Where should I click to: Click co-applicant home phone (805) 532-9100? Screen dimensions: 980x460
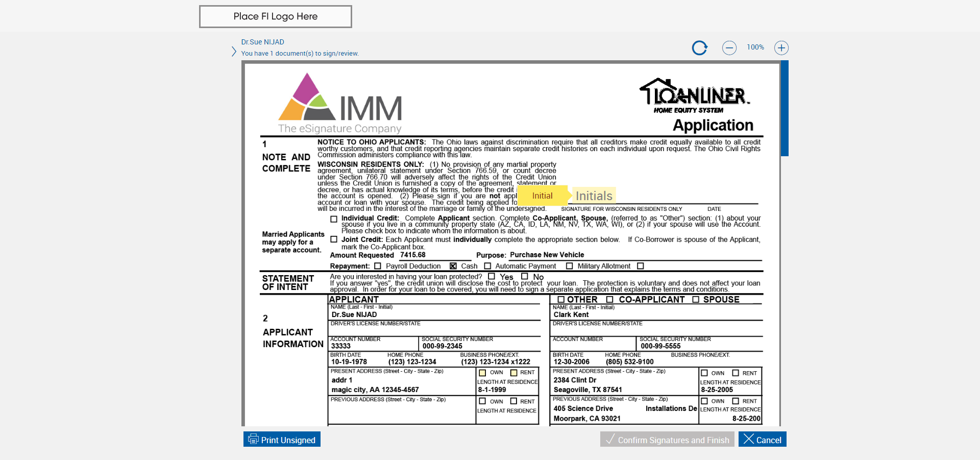[x=630, y=362]
